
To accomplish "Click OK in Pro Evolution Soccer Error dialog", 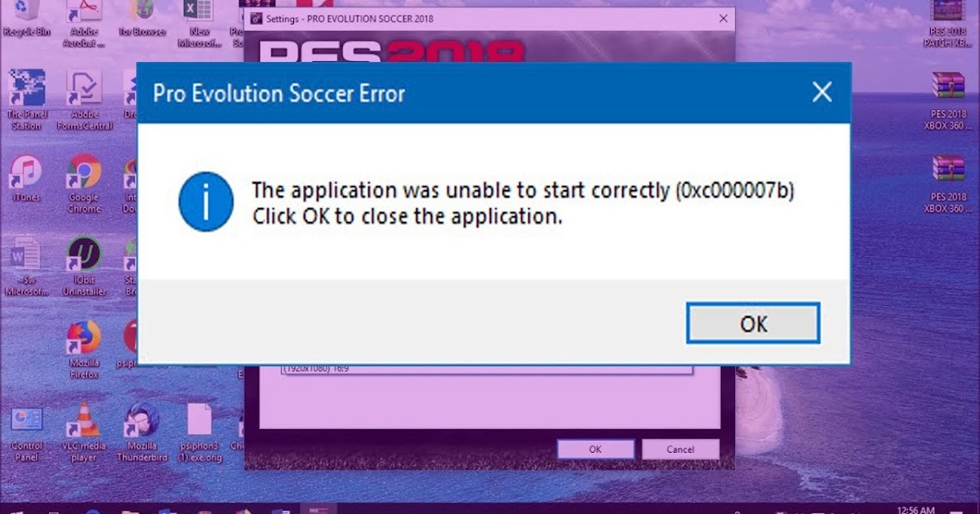I will (x=753, y=323).
